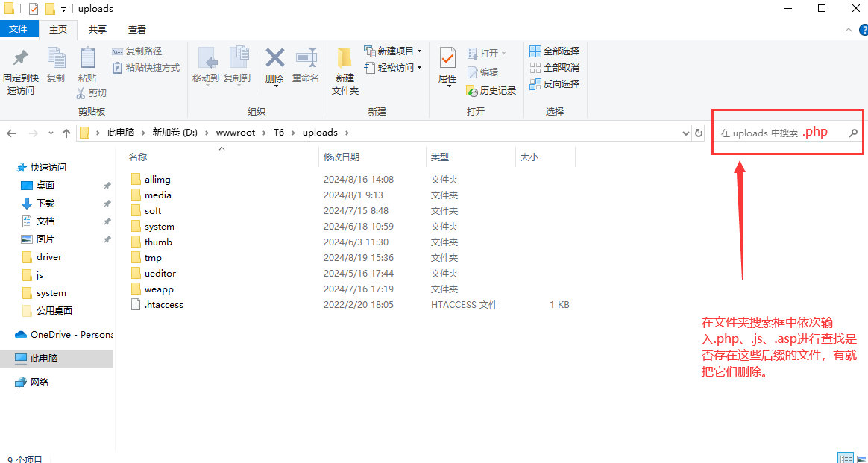Open the ueditor folder
The height and width of the screenshot is (463, 868).
159,273
